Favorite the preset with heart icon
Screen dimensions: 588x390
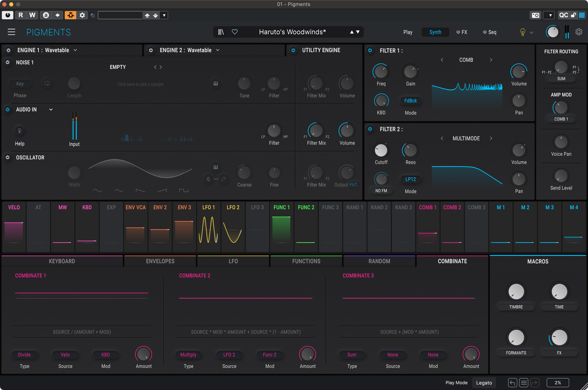(235, 32)
